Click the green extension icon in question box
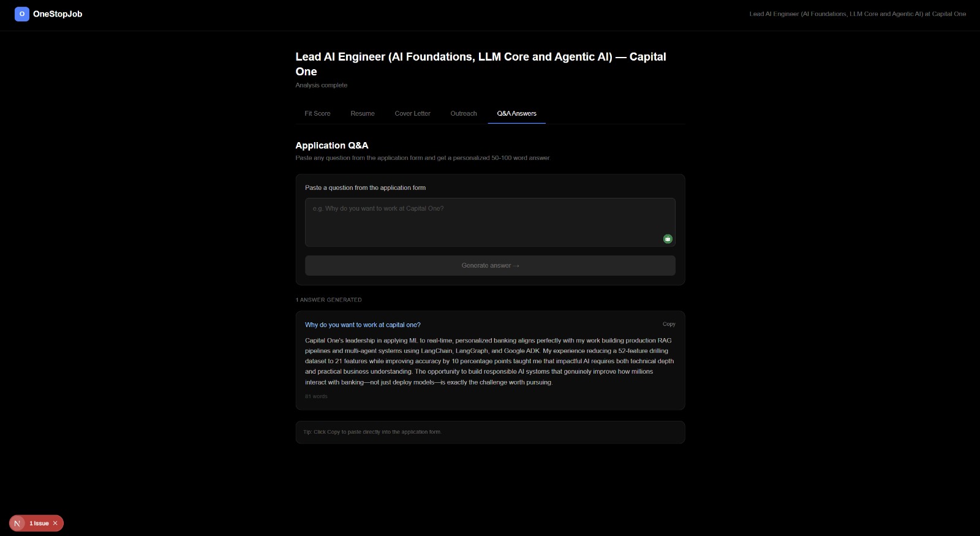Screen dimensions: 980x536 point(668,239)
